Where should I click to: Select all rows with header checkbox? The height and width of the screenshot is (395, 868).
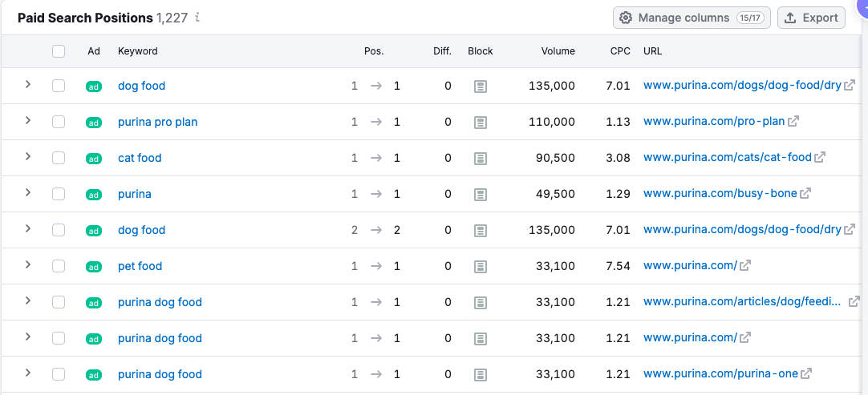pyautogui.click(x=59, y=51)
